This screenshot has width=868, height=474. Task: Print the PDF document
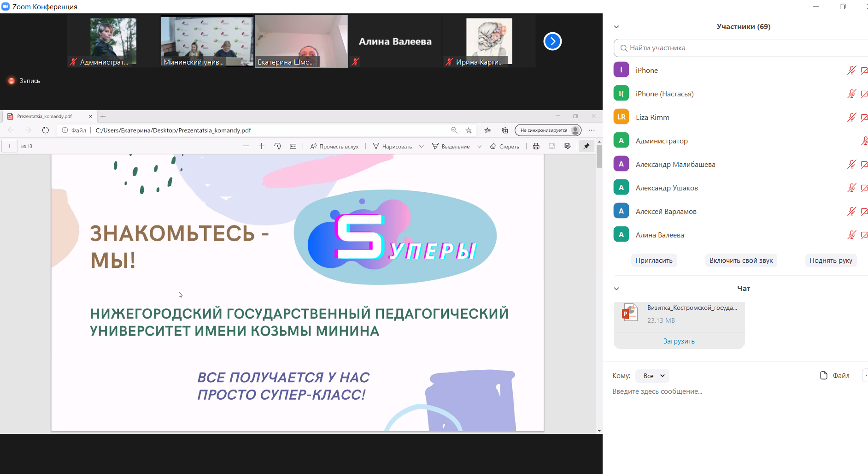536,146
